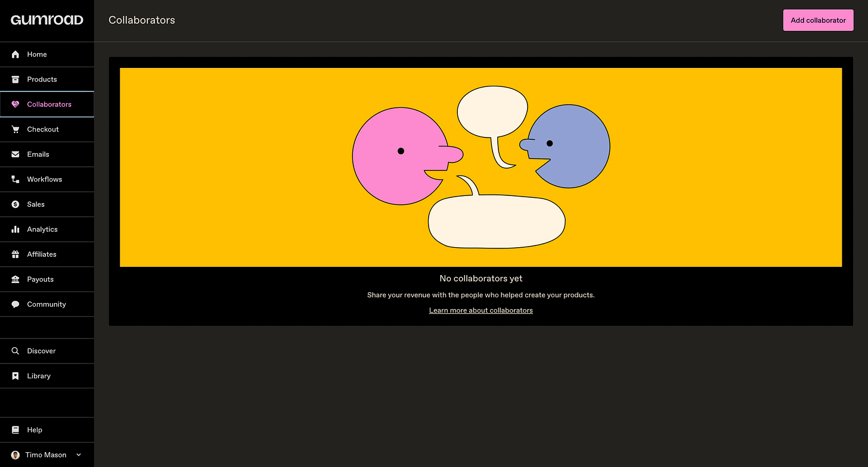Open the Community section
Image resolution: width=868 pixels, height=467 pixels.
(47, 304)
